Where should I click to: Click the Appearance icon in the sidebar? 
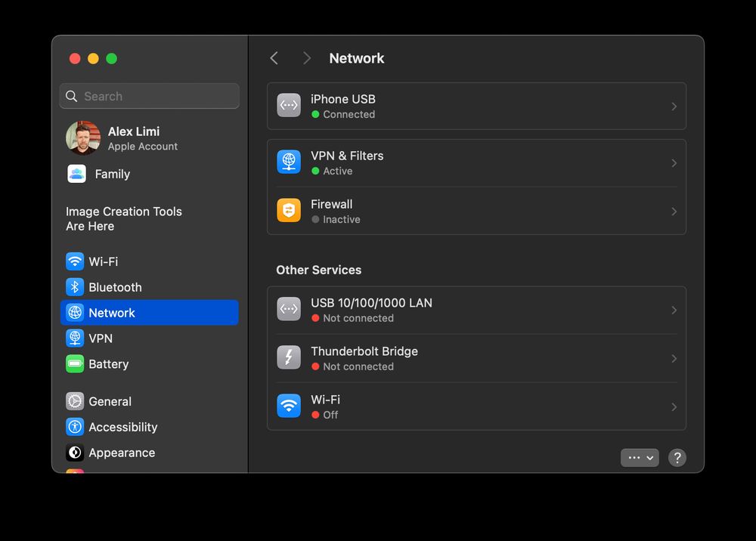pos(75,453)
